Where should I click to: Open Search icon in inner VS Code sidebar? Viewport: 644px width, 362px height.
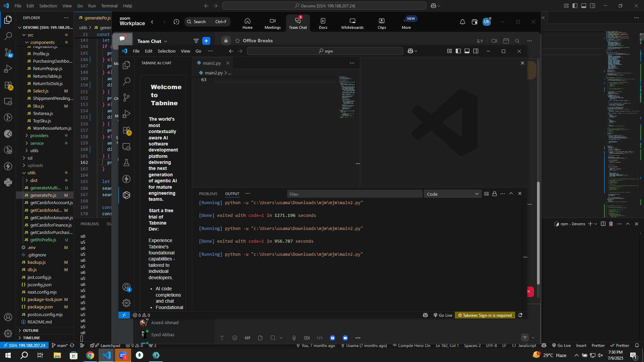point(126,81)
